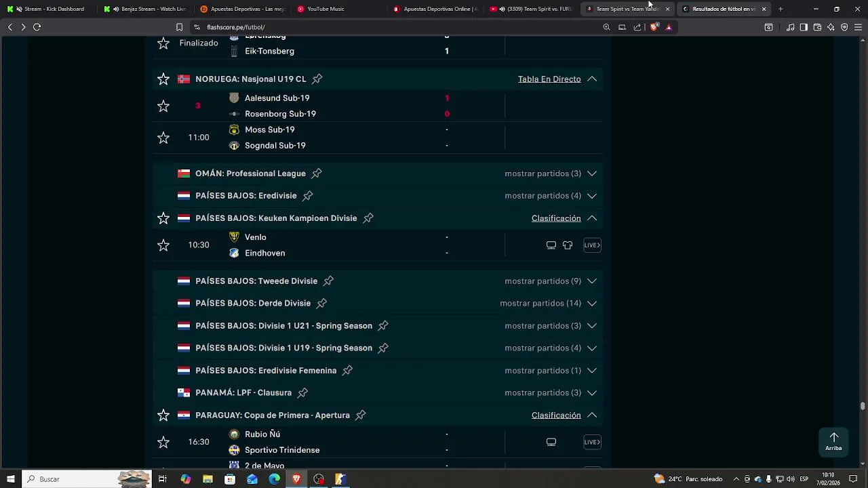Open TV broadcast icon for Venlo vs Eindhoven
868x488 pixels.
(551, 245)
